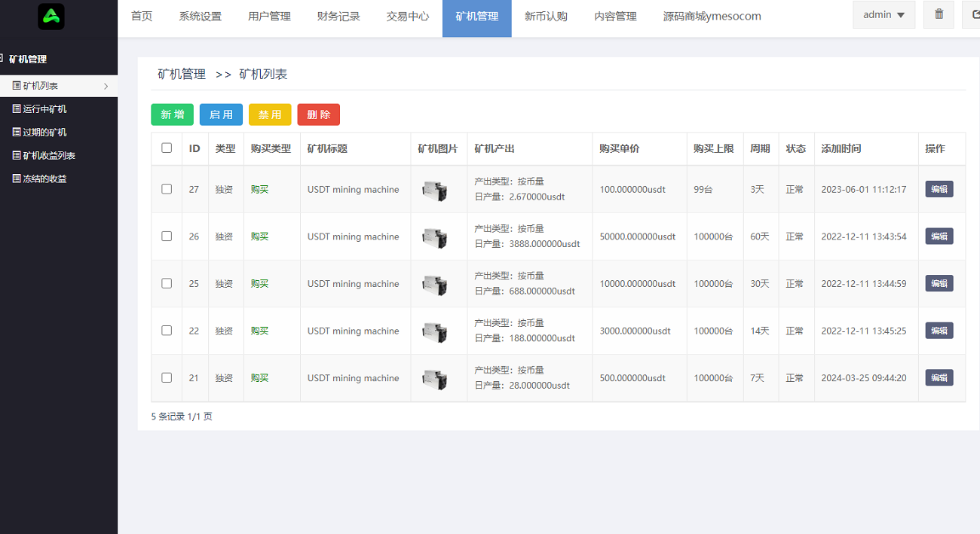Click the 矿机产出 column header
Screen dimensions: 980x534
coord(495,149)
